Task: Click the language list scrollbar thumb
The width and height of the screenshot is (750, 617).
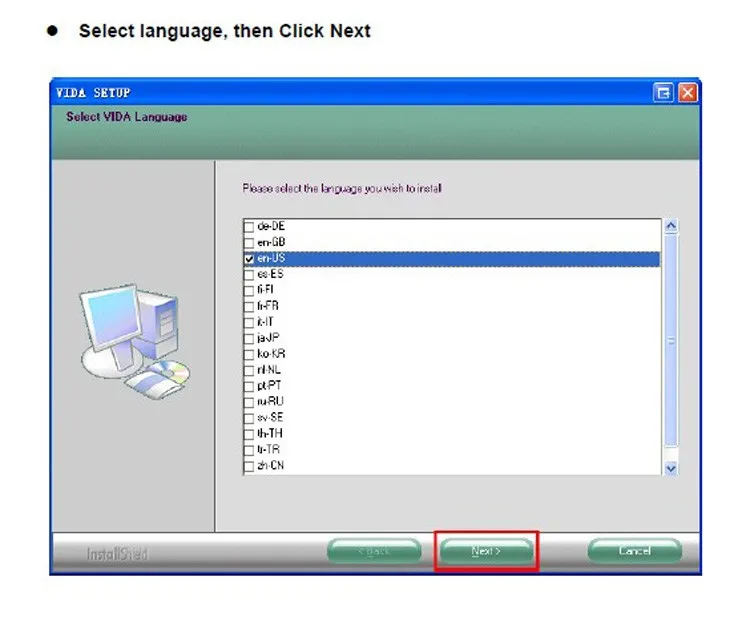Action: [x=671, y=341]
